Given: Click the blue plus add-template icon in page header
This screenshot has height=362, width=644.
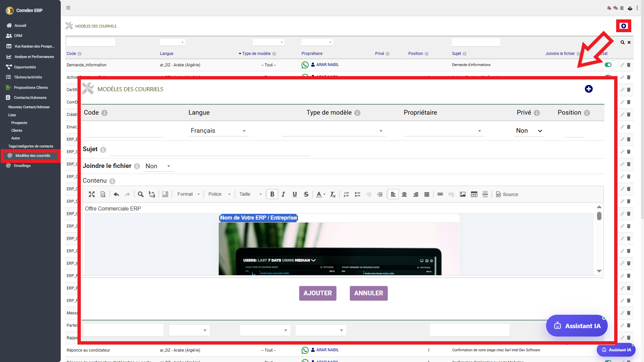Looking at the screenshot, I should click(x=624, y=26).
